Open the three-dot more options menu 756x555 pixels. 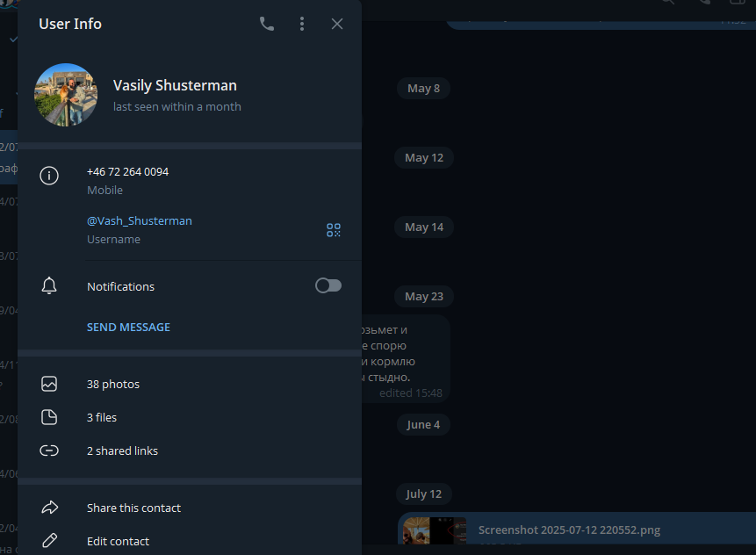click(302, 24)
